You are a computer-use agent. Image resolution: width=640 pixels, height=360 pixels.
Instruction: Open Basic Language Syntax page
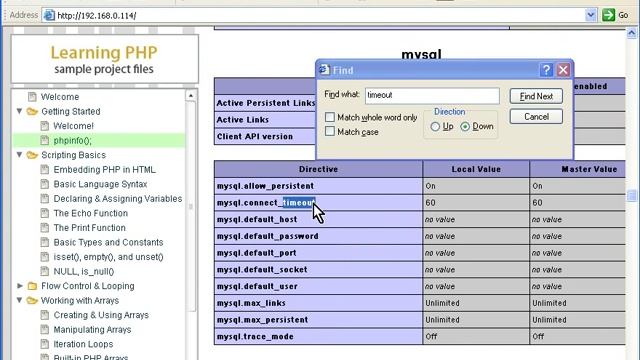pyautogui.click(x=100, y=184)
